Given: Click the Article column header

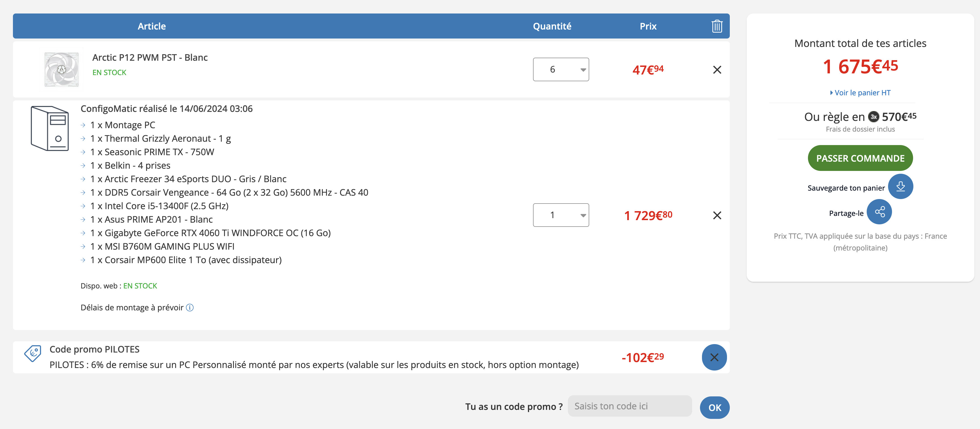Looking at the screenshot, I should pyautogui.click(x=152, y=26).
